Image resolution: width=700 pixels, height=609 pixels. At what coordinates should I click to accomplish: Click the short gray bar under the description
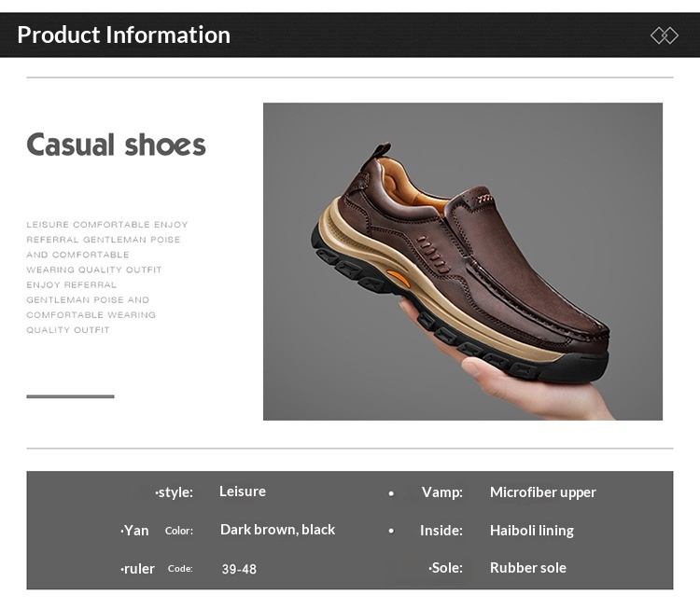point(70,396)
